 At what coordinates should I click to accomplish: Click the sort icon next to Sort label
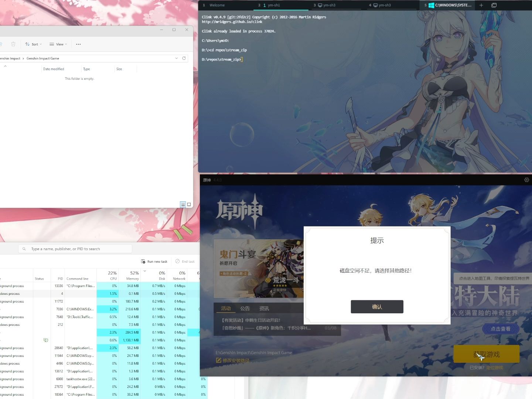(x=27, y=44)
